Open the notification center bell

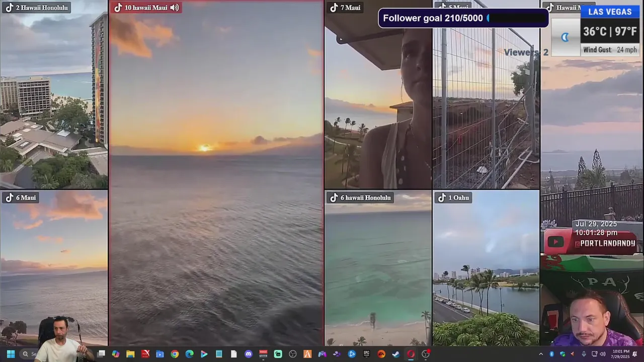(x=635, y=354)
